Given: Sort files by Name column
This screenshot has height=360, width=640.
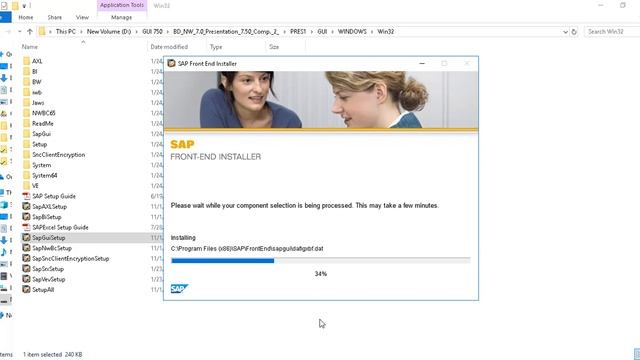Looking at the screenshot, I should (29, 47).
